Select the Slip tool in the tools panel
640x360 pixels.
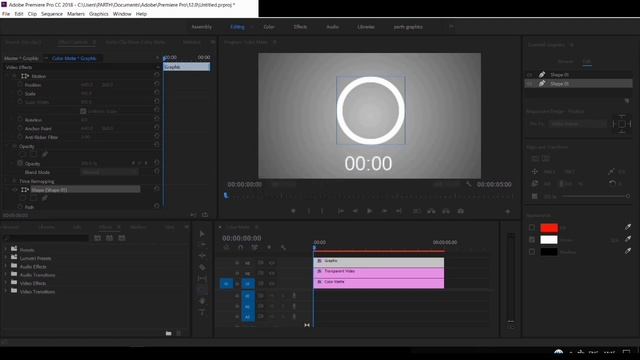pyautogui.click(x=202, y=279)
